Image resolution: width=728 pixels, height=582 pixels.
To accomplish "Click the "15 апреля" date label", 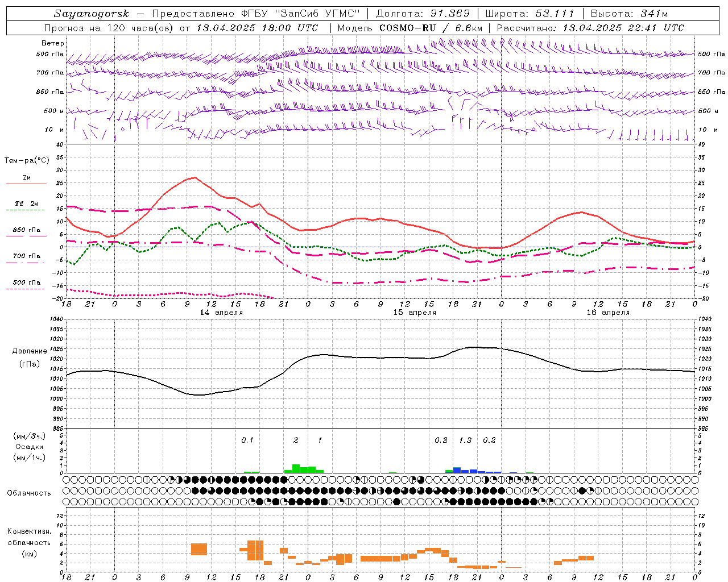I will [x=415, y=313].
